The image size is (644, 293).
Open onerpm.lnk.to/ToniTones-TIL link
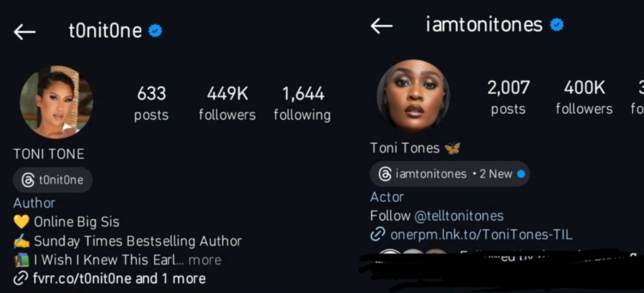(x=481, y=235)
